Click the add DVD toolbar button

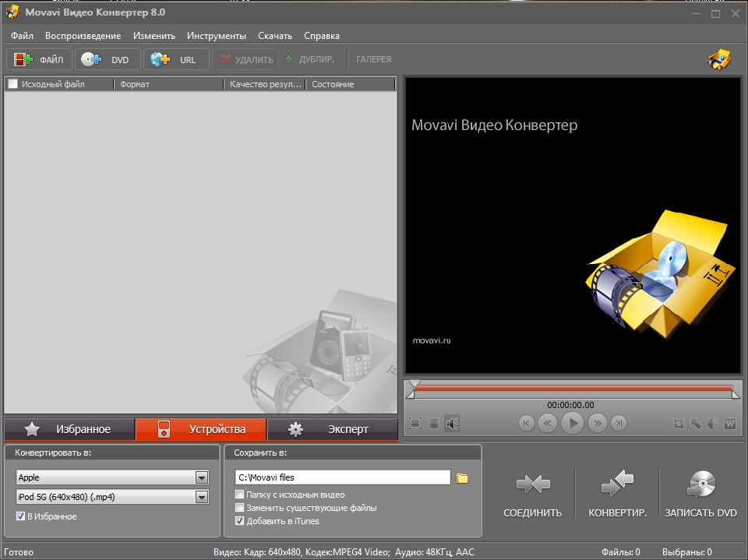pyautogui.click(x=108, y=59)
